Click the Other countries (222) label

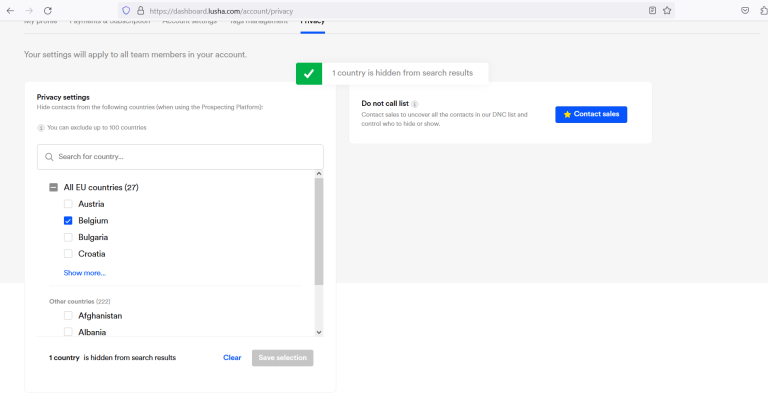pyautogui.click(x=79, y=301)
